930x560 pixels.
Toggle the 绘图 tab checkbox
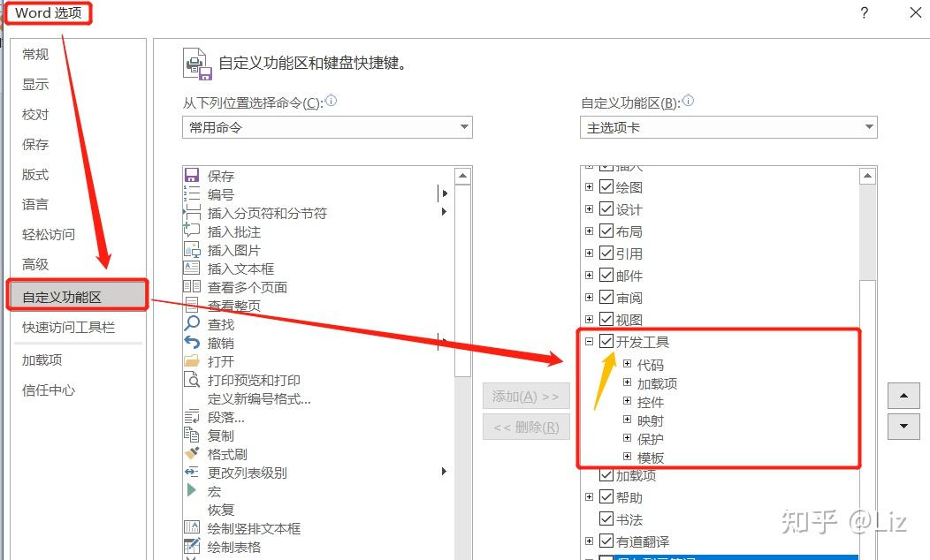(x=606, y=186)
